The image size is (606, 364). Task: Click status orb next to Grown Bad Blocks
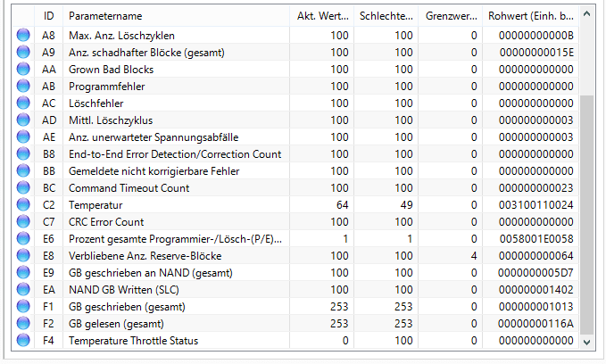(23, 70)
